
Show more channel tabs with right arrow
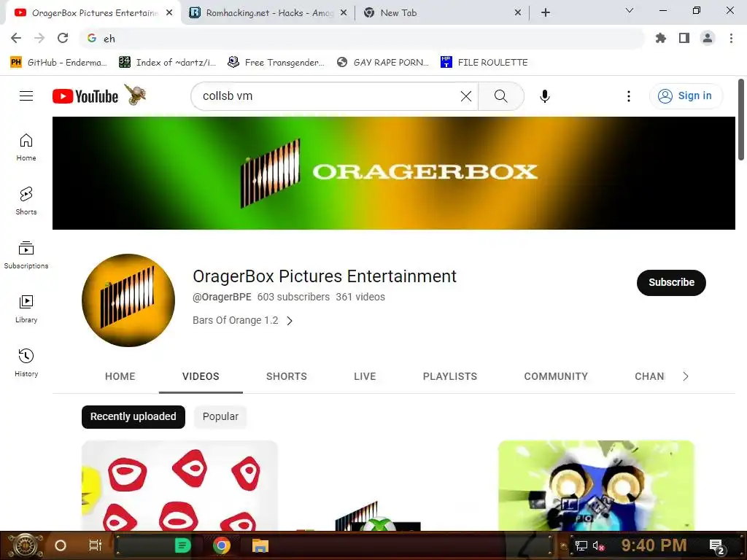point(686,376)
